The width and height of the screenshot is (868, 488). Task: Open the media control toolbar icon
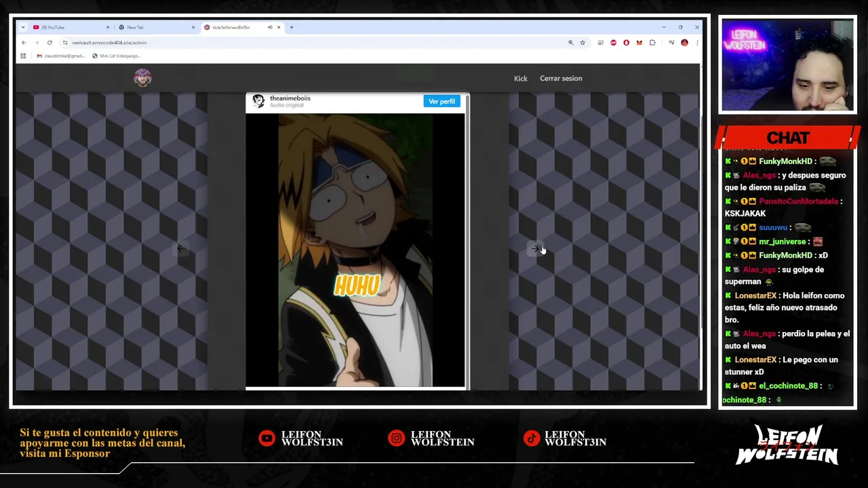coord(671,43)
